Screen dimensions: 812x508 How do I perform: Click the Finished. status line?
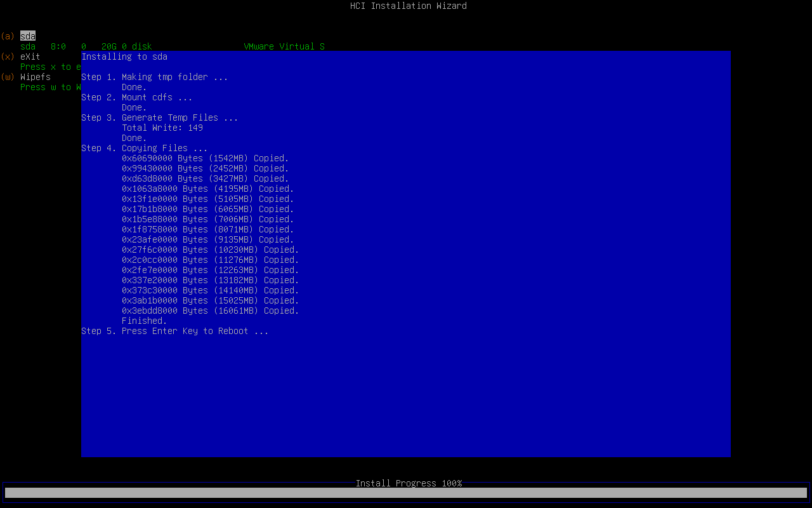point(144,321)
